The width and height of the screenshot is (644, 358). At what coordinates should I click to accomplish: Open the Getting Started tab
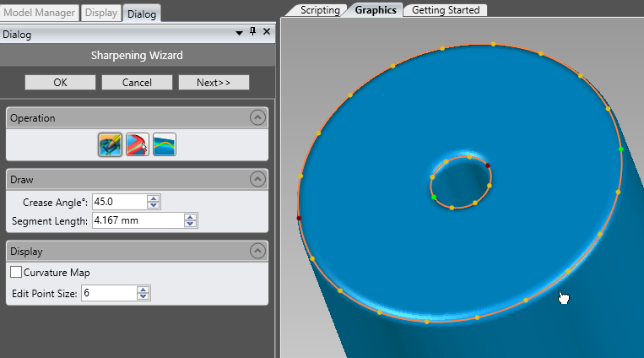[x=446, y=10]
